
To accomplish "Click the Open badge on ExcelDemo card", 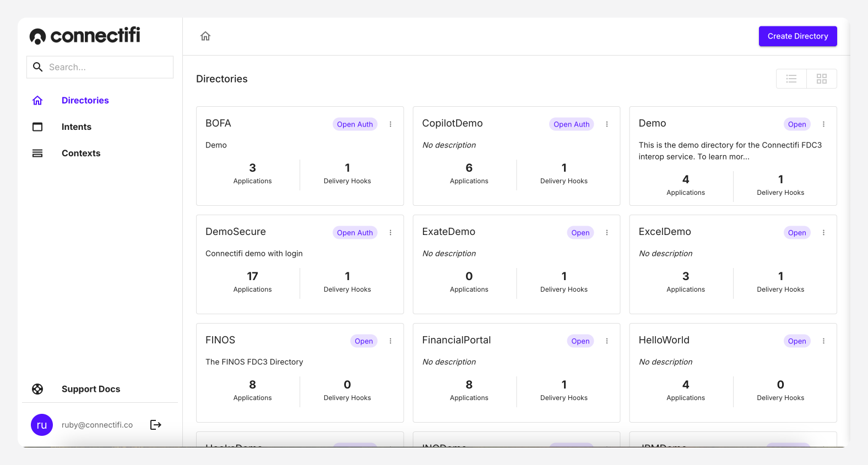I will 797,233.
